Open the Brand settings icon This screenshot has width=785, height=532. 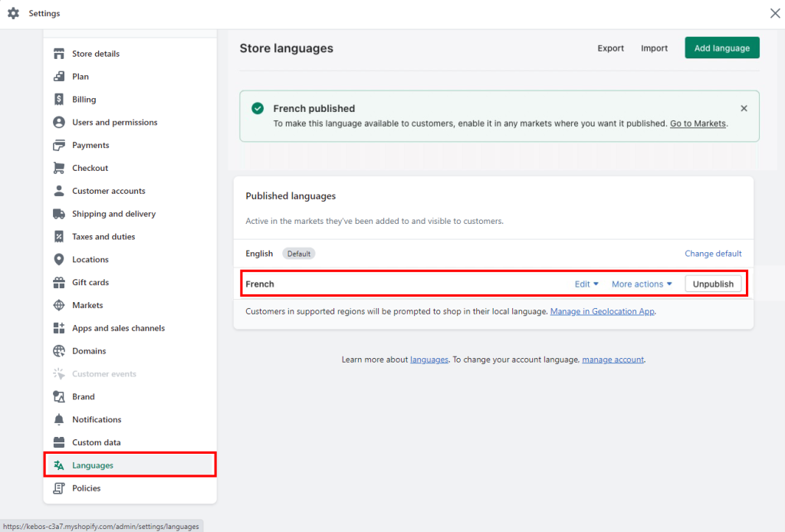pos(59,396)
